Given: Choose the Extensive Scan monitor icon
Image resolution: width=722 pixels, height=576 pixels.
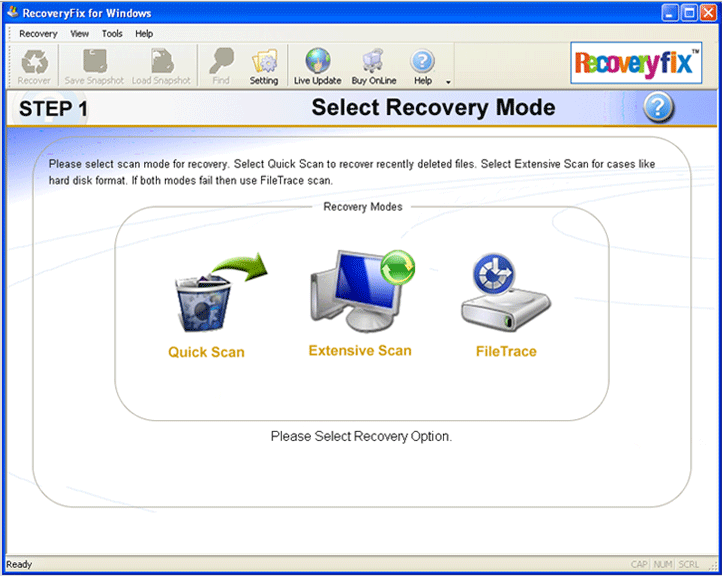Looking at the screenshot, I should [x=363, y=290].
